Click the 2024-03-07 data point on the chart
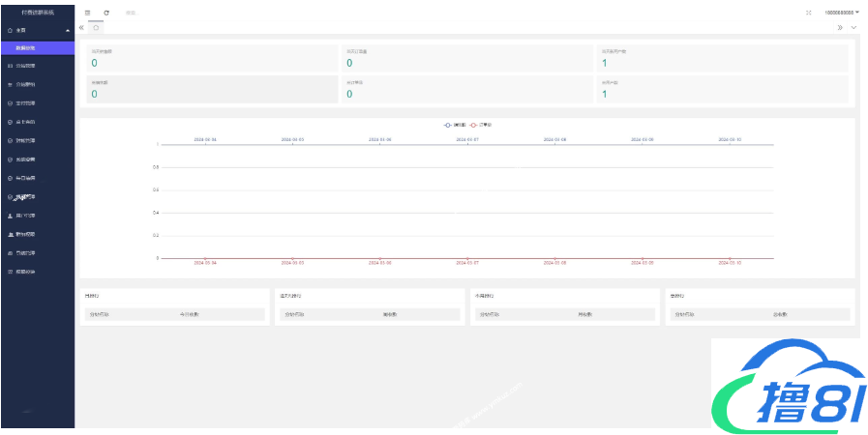 coord(467,258)
